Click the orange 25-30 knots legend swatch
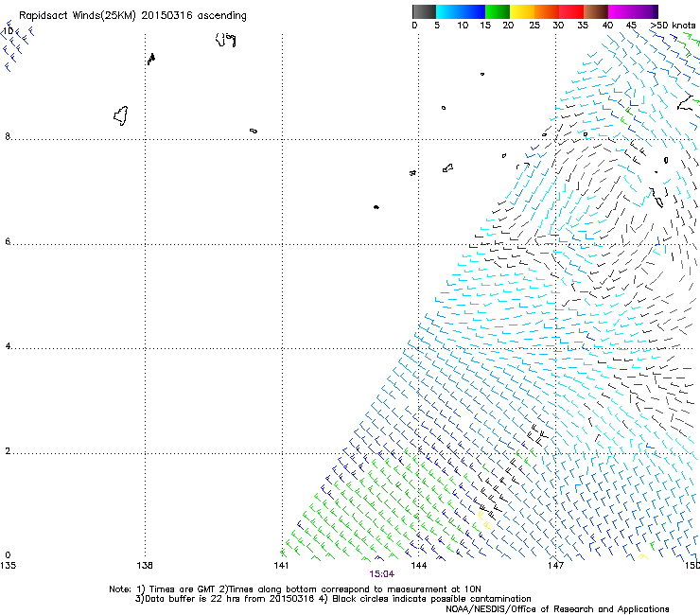This screenshot has height=615, width=700. click(547, 11)
